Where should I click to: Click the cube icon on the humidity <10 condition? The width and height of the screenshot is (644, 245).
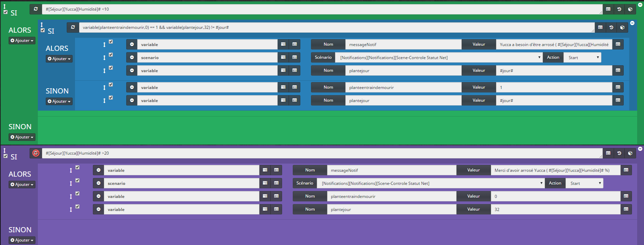[x=630, y=9]
